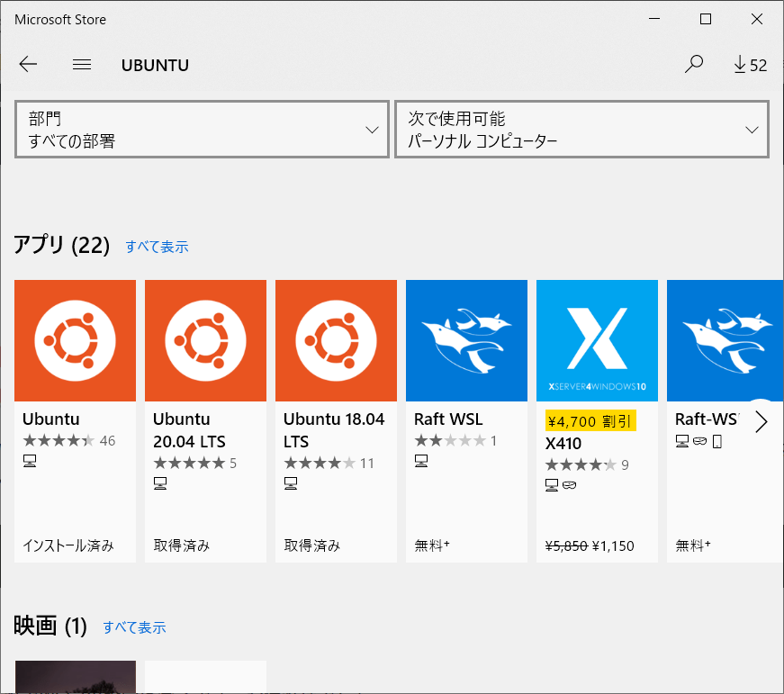The height and width of the screenshot is (694, 784).
Task: Click the PC device icon under Raft WSL
Action: click(421, 461)
